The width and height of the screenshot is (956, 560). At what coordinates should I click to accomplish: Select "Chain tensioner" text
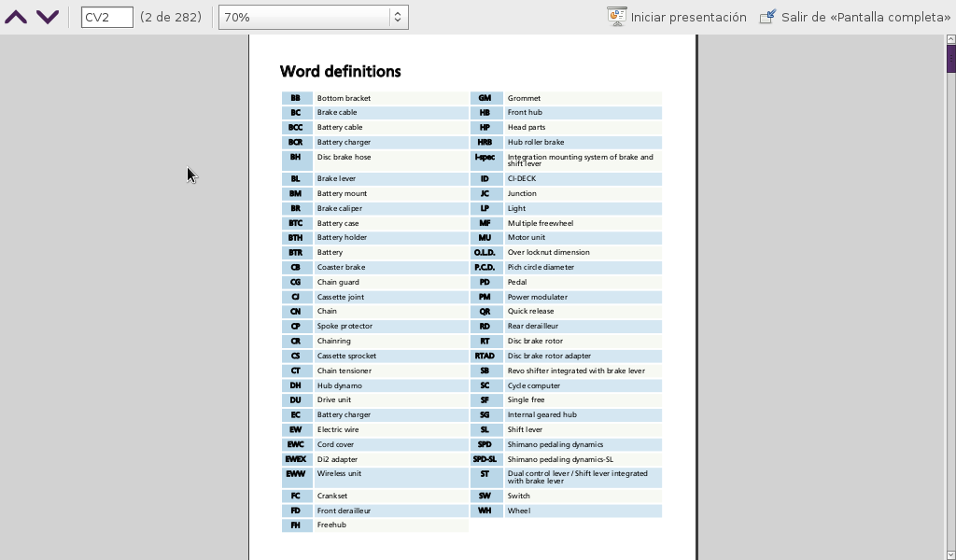344,371
